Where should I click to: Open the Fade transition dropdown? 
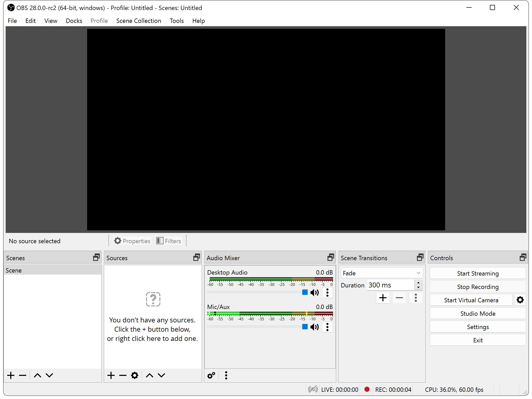[381, 273]
